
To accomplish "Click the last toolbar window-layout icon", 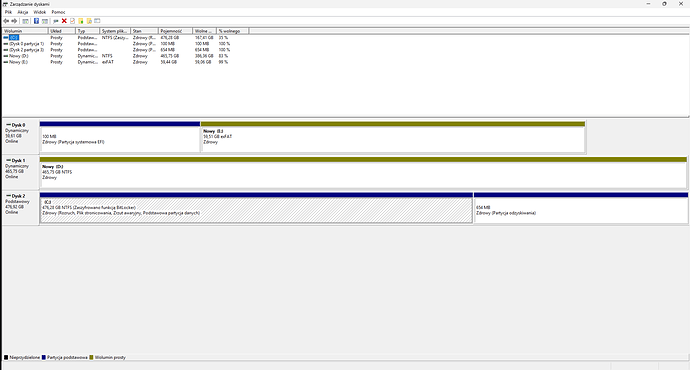I will click(97, 21).
